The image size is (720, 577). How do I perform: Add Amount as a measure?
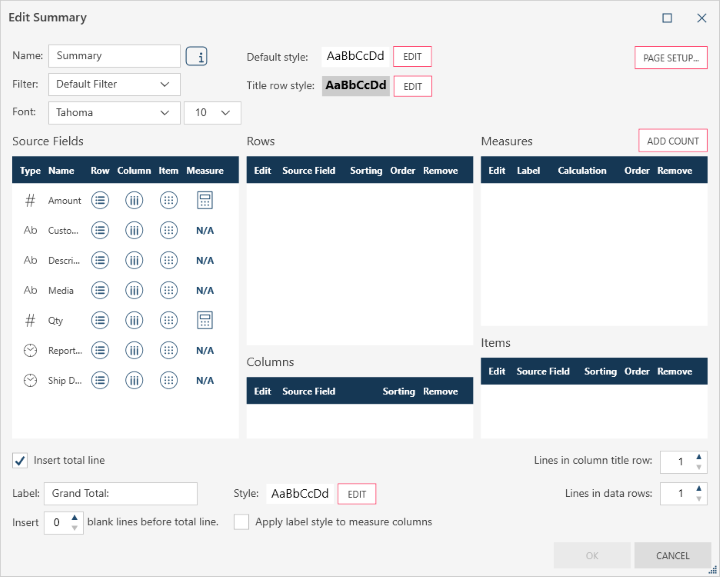205,200
